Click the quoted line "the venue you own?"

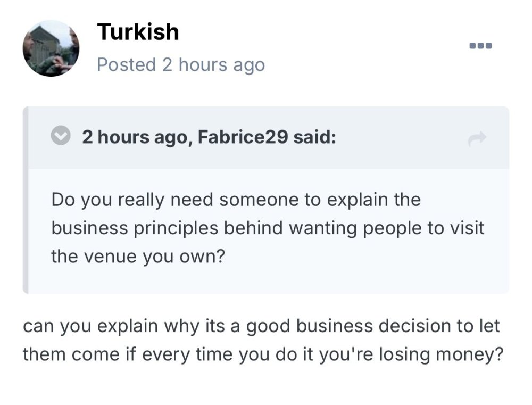(x=138, y=256)
